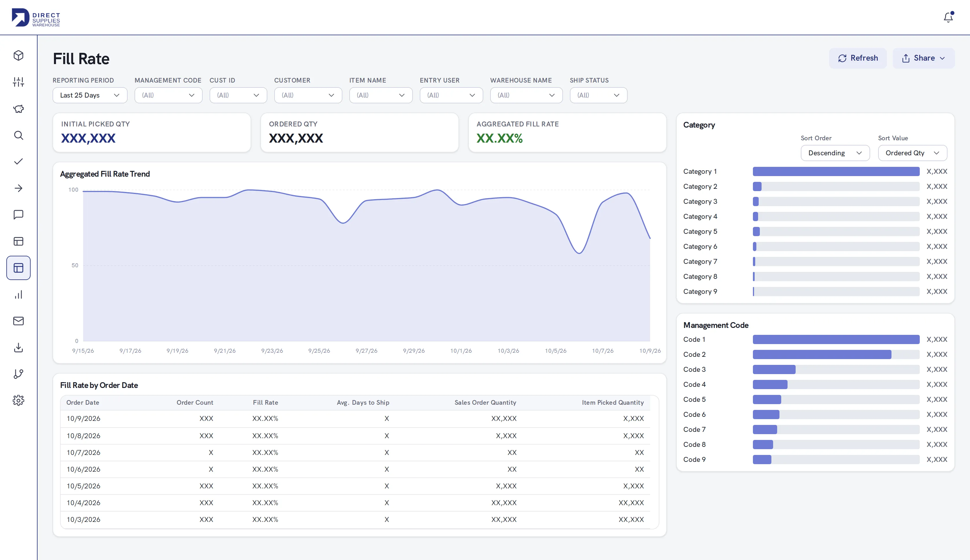
Task: Open the cube/package sidebar icon
Action: point(18,55)
